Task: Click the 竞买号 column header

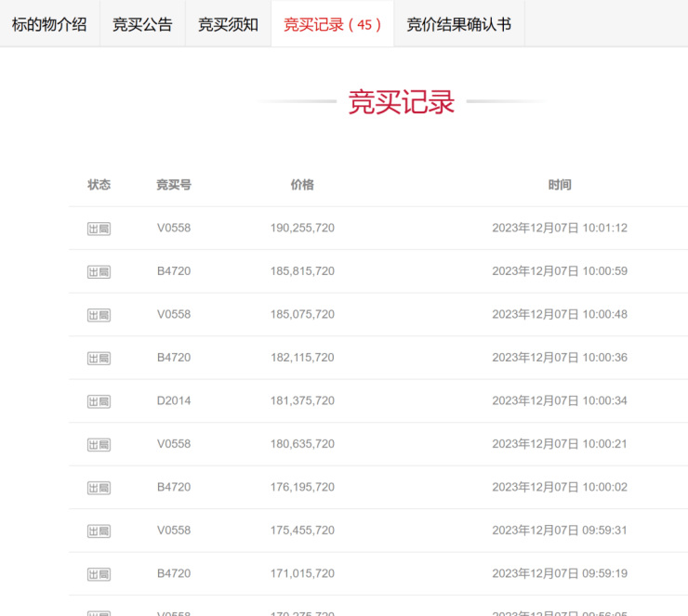Action: (x=174, y=185)
